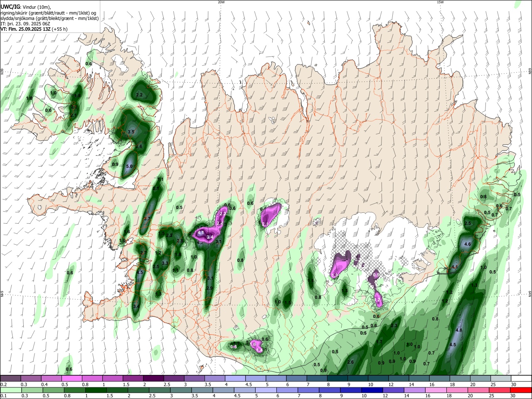Image resolution: width=532 pixels, height=399 pixels.
Task: Click the '0.2' label in the upper legend
Action: tap(4, 384)
